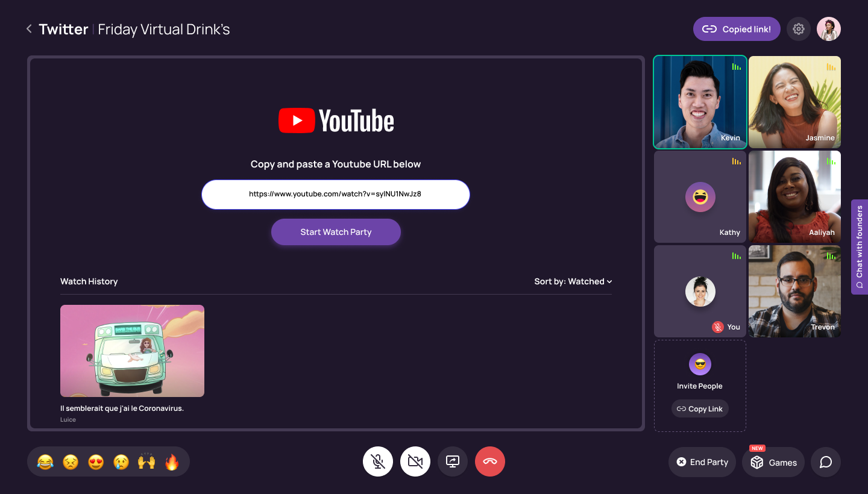Viewport: 868px width, 494px height.
Task: Send the raised hands emoji reaction
Action: pyautogui.click(x=146, y=462)
